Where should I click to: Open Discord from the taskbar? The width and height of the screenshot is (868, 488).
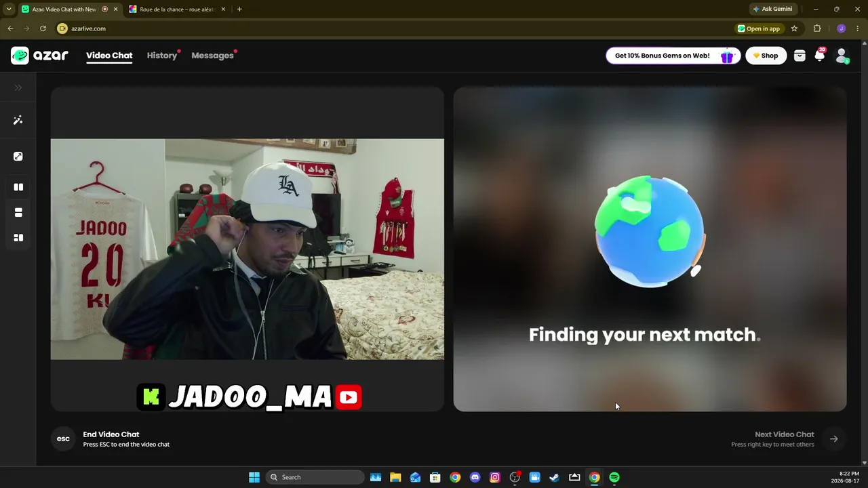pos(475,477)
